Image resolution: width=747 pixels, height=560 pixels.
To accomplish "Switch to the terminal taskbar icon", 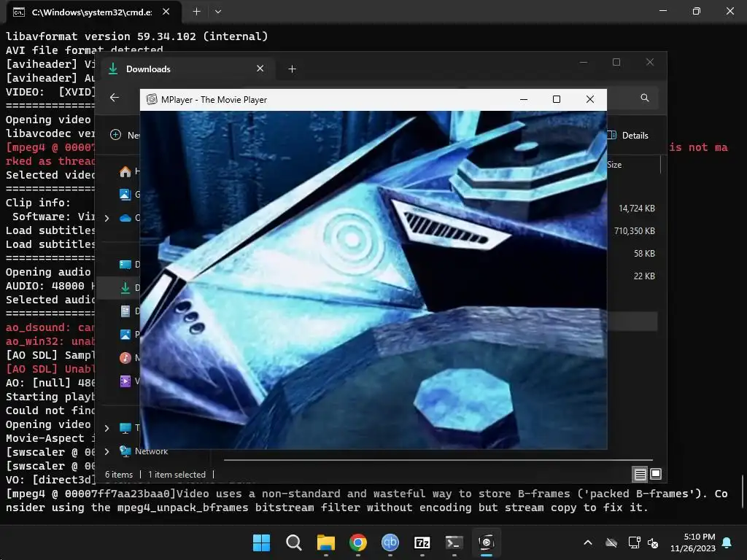I will tap(454, 542).
